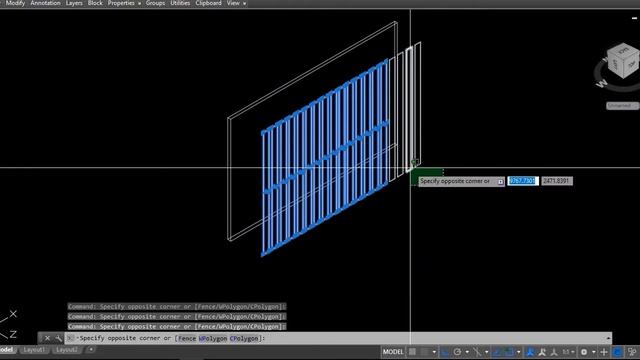Switch to Layout1 tab
The height and width of the screenshot is (360, 640).
coord(33,350)
